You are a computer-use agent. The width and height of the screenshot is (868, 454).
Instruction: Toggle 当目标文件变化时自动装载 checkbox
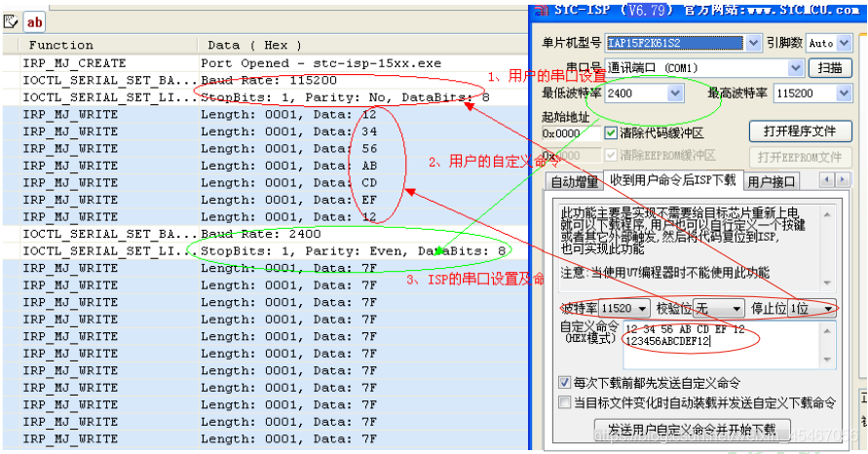point(564,402)
